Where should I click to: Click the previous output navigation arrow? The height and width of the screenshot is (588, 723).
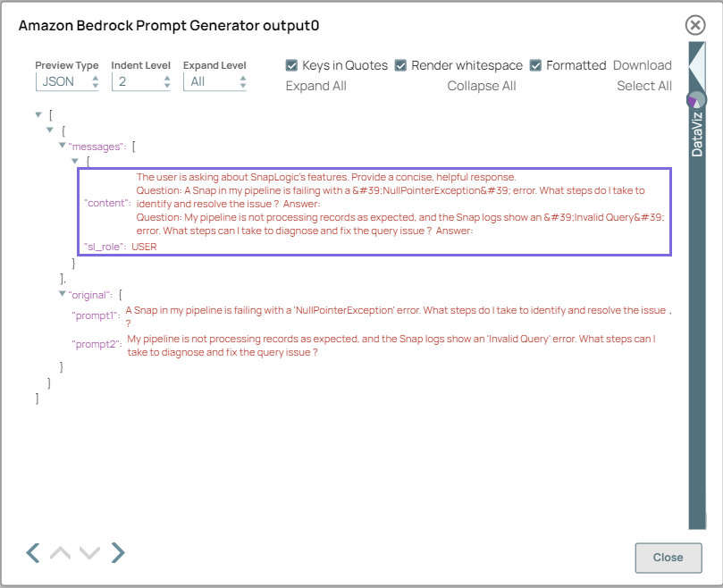tap(31, 552)
